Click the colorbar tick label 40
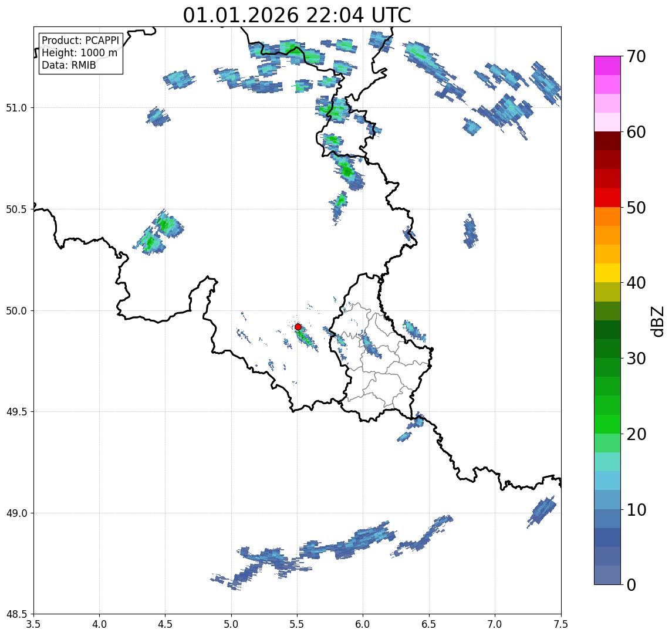 pos(636,283)
